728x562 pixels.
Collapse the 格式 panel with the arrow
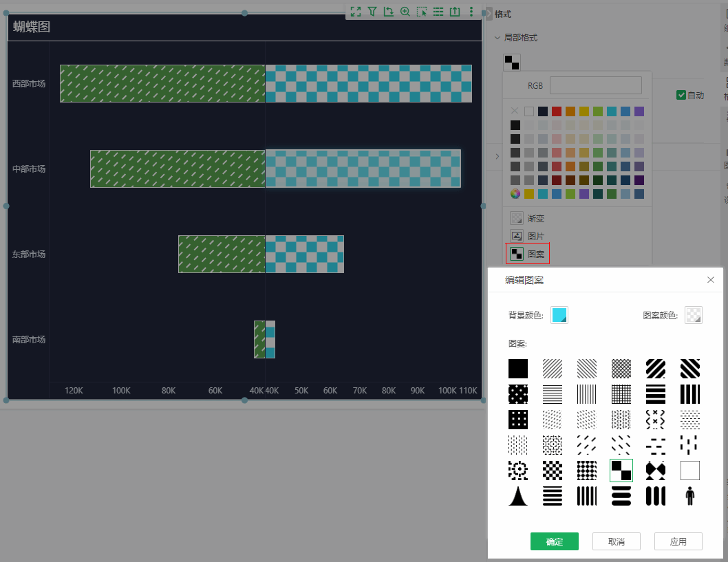489,14
